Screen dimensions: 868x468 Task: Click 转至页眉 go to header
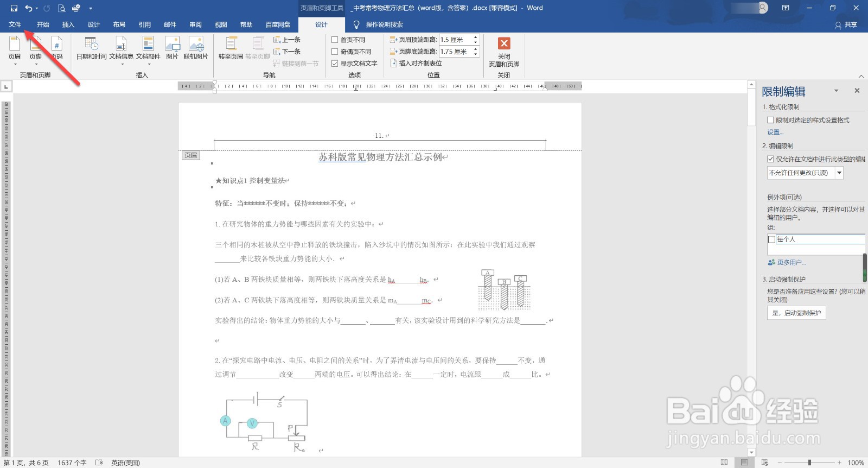click(231, 48)
